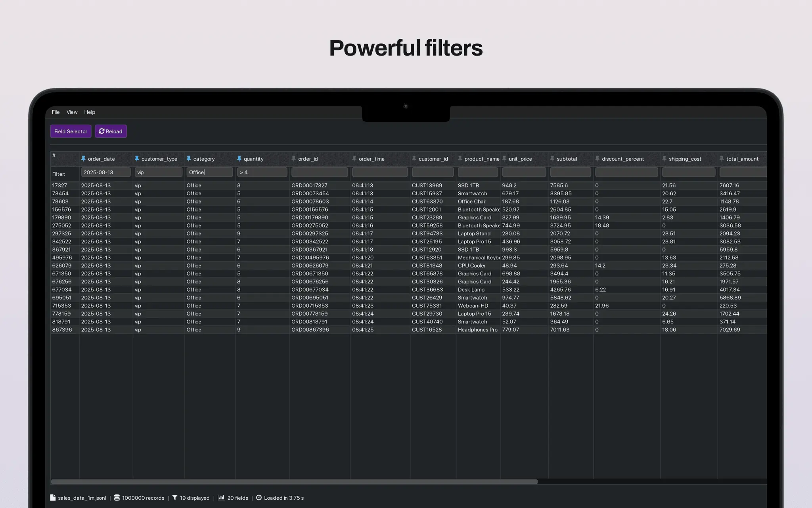
Task: Click the database records icon in status bar
Action: (x=117, y=498)
